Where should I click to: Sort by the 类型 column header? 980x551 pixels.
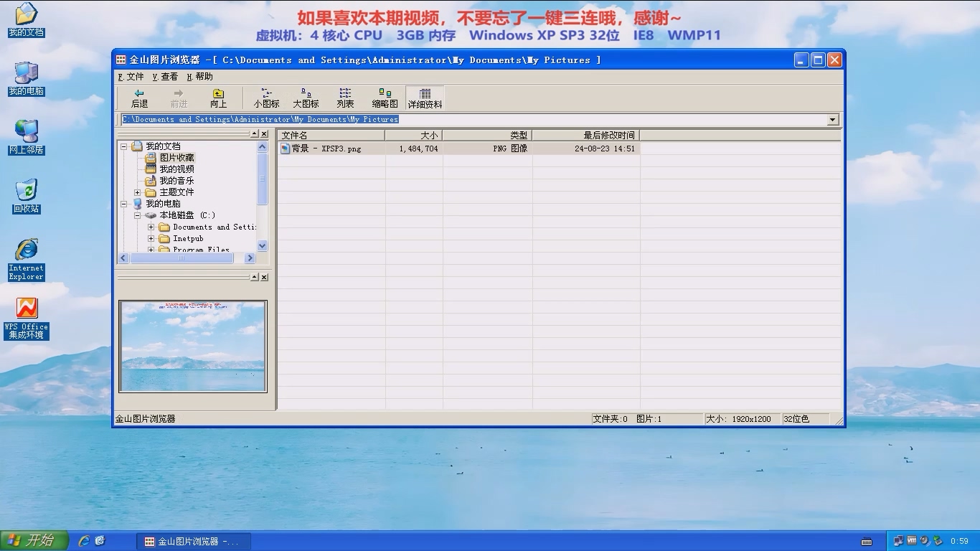point(488,135)
